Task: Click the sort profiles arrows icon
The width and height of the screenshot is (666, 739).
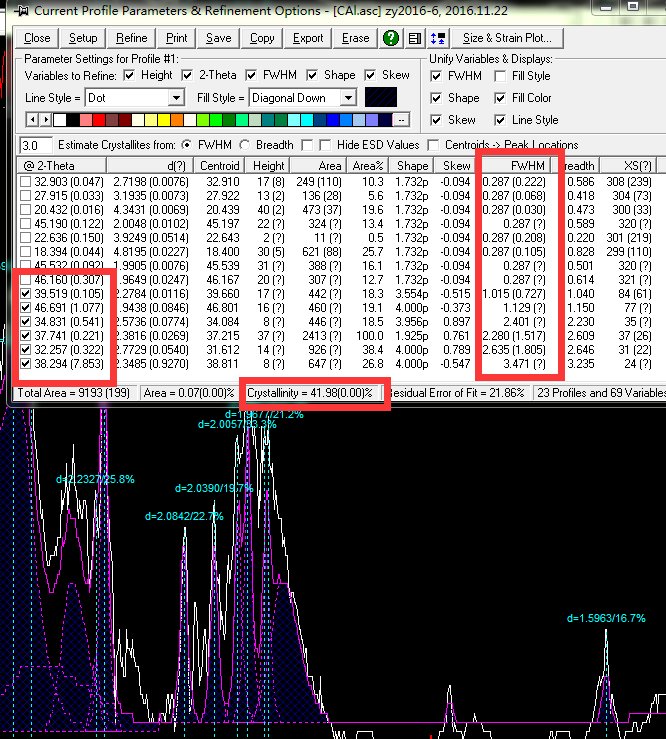Action: [x=438, y=38]
